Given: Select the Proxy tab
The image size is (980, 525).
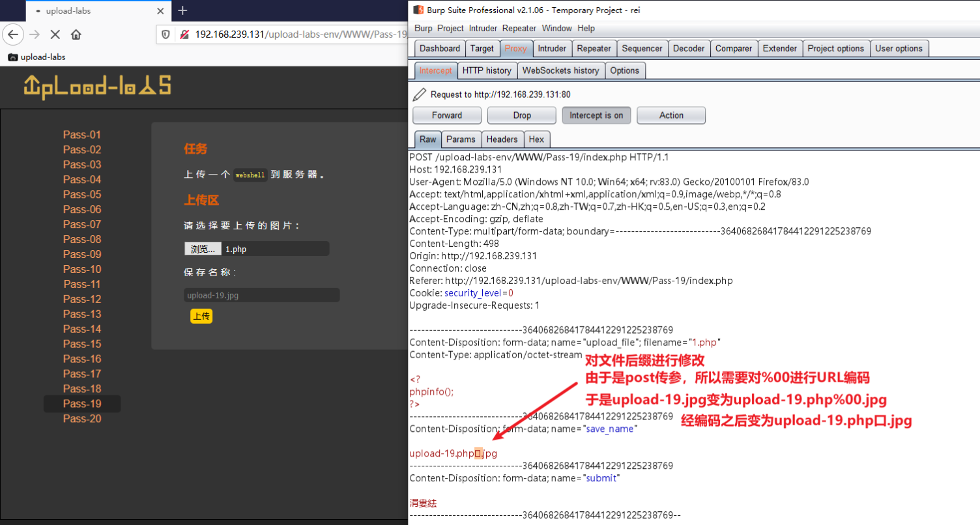Looking at the screenshot, I should click(516, 48).
